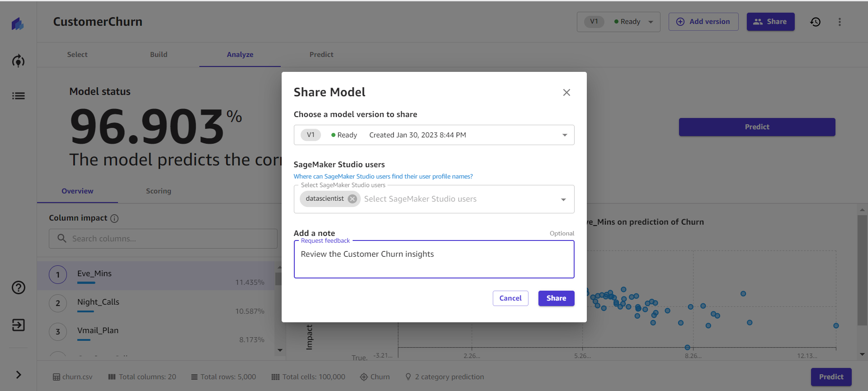Confirm with the dialog Share button
868x391 pixels.
556,298
